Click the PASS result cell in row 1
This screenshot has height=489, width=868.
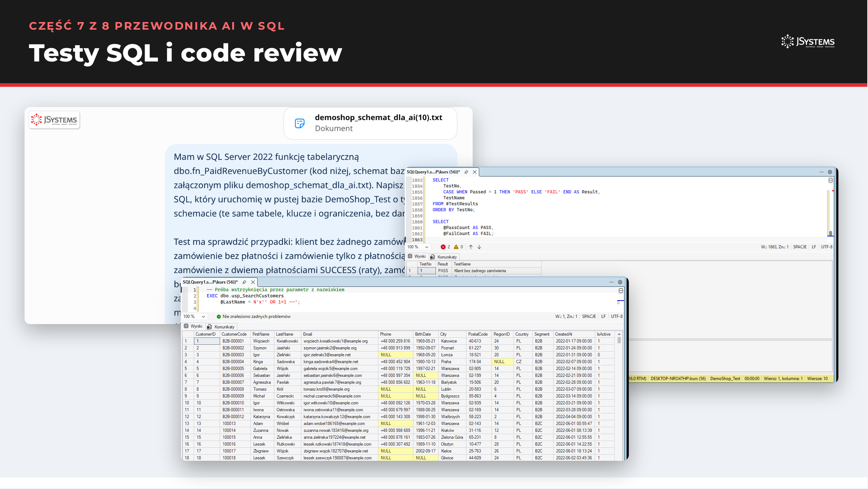coord(443,271)
